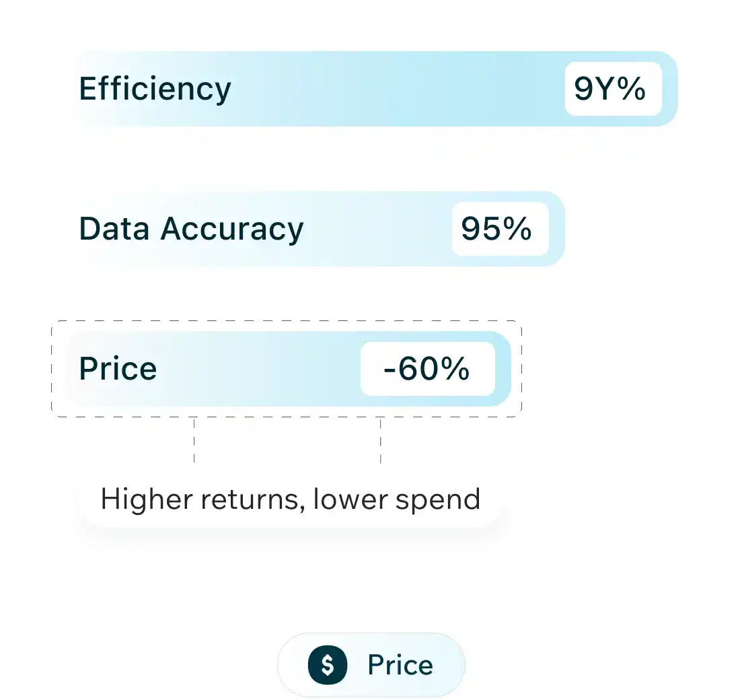Viewport: 740px width, 700px height.
Task: Click the words 'Higher returns' in tooltip
Action: point(195,499)
